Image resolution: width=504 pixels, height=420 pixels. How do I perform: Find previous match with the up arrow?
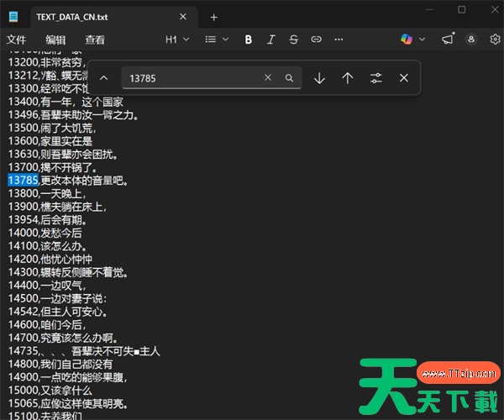tap(347, 78)
